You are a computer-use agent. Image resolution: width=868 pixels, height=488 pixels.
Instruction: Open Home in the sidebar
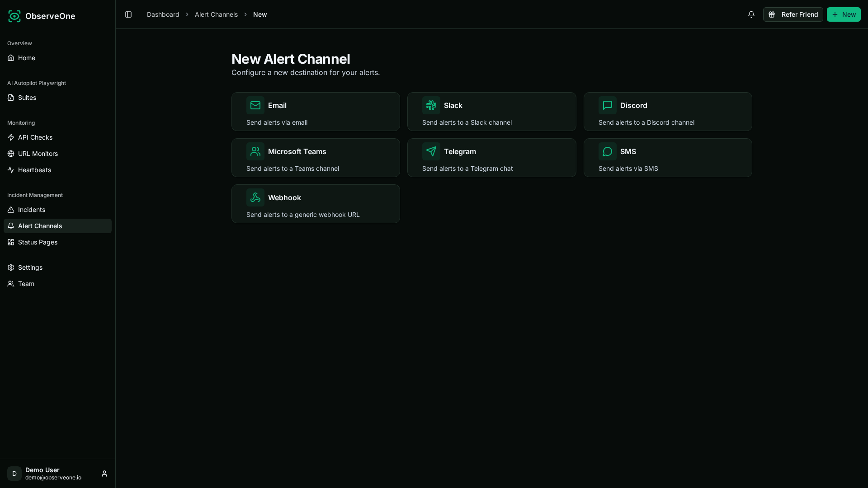click(x=57, y=58)
